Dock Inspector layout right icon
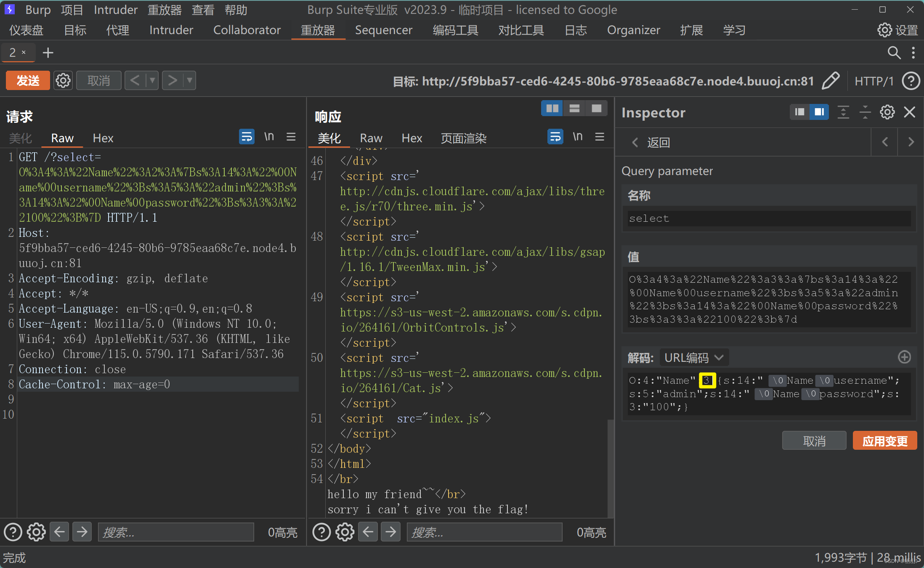 [x=819, y=112]
